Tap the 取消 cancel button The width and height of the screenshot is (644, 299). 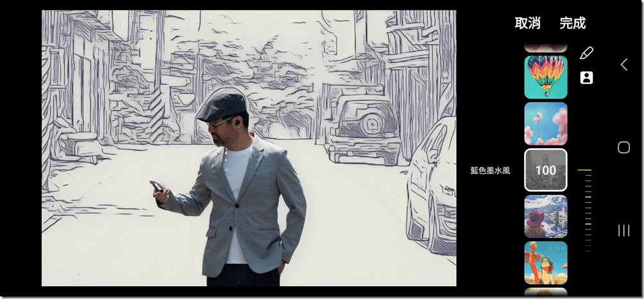tap(527, 23)
